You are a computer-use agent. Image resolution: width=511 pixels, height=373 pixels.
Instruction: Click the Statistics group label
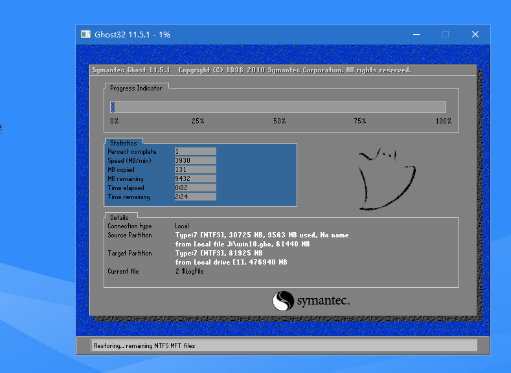pos(124,143)
